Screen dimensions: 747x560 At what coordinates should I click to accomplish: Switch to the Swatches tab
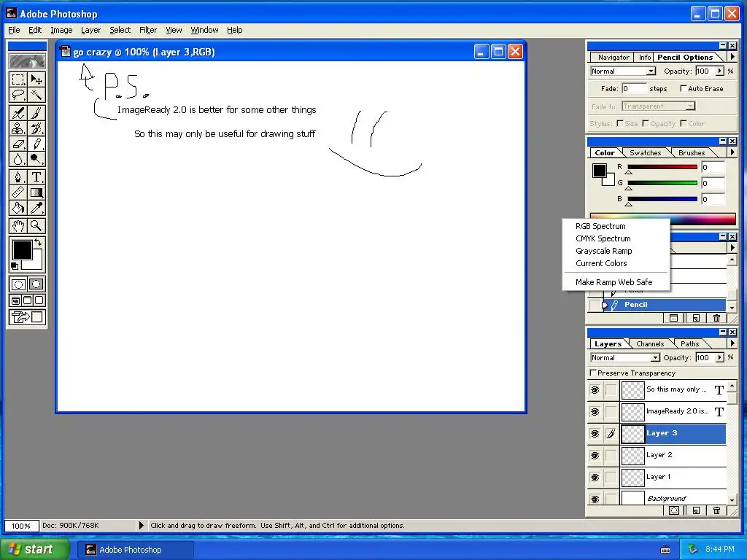tap(645, 153)
